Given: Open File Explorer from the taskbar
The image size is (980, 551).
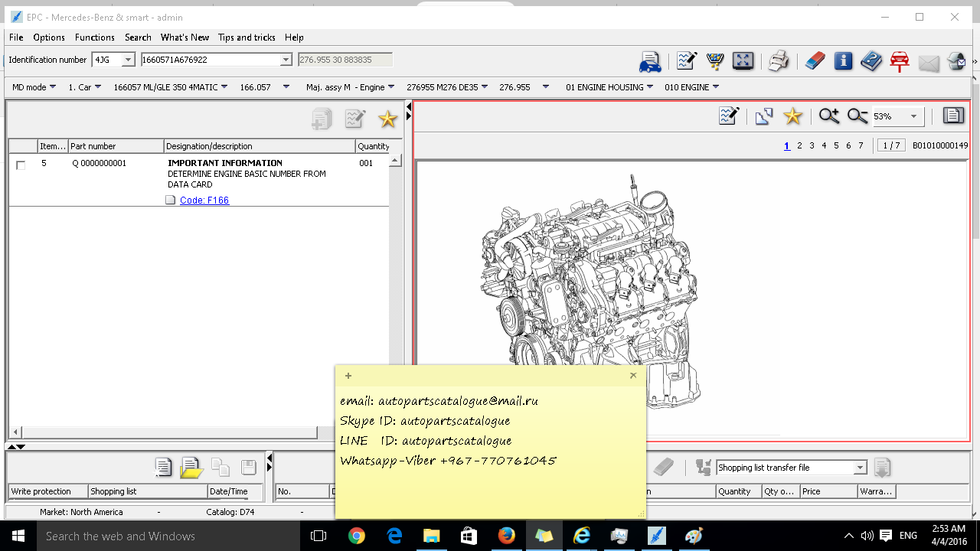Looking at the screenshot, I should pos(432,536).
